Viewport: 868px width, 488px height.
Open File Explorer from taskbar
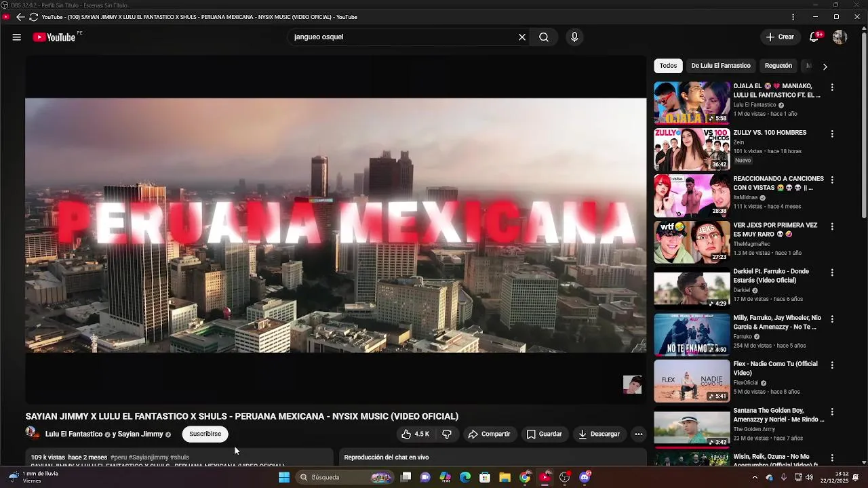(x=505, y=477)
